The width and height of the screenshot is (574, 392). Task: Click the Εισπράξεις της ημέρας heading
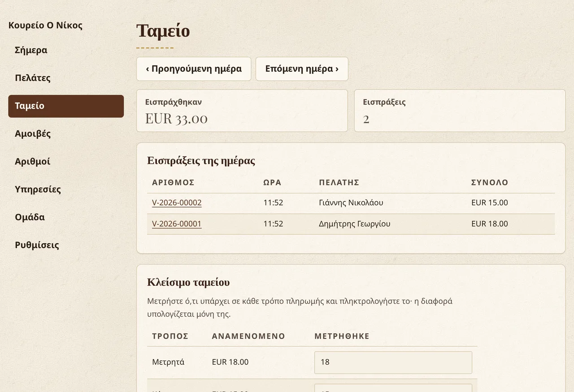pos(201,161)
